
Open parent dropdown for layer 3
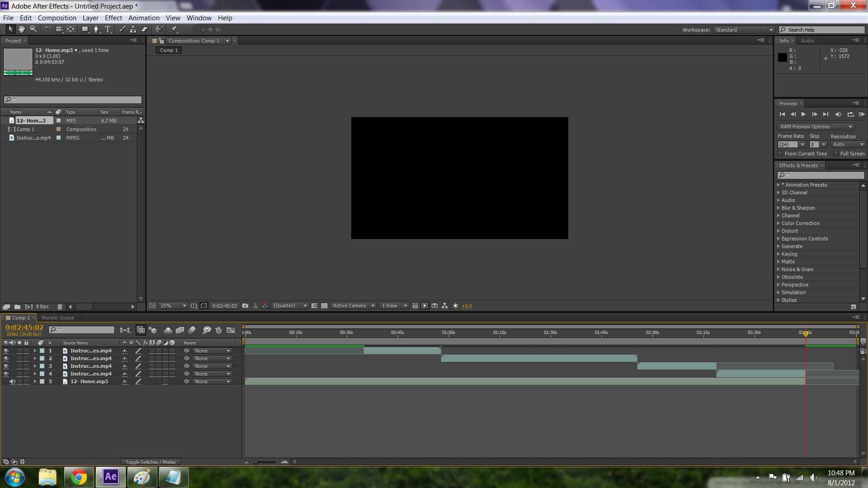212,366
